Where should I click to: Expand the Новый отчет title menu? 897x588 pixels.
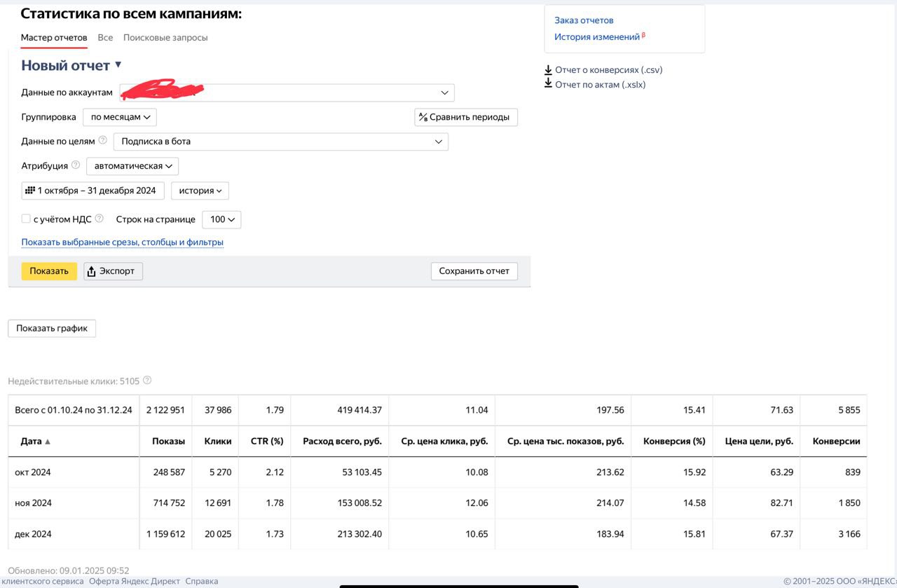coord(118,64)
